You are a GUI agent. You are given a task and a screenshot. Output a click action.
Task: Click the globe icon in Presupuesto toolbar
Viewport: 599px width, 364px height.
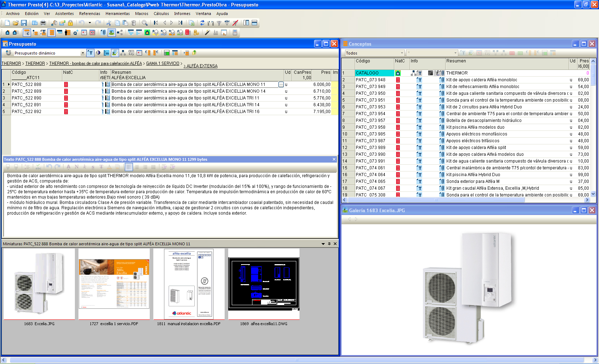click(98, 53)
